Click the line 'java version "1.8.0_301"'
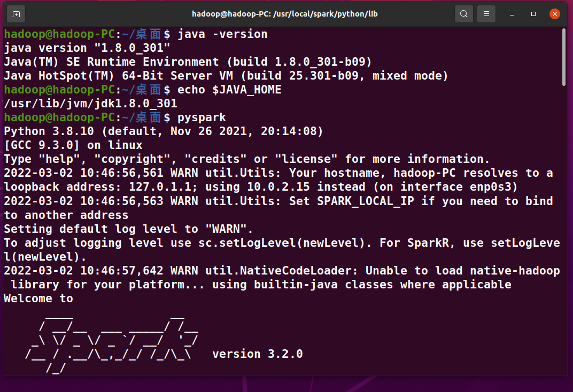Screen dimensions: 573x392 tap(87, 48)
